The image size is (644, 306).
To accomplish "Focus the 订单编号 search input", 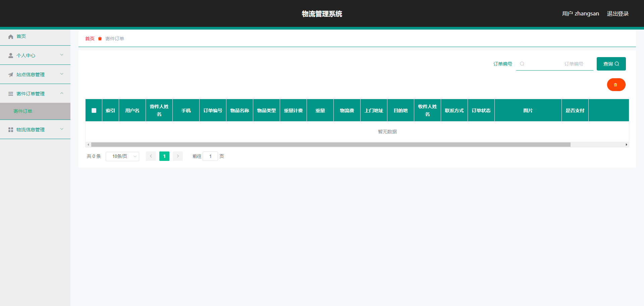I will (555, 64).
